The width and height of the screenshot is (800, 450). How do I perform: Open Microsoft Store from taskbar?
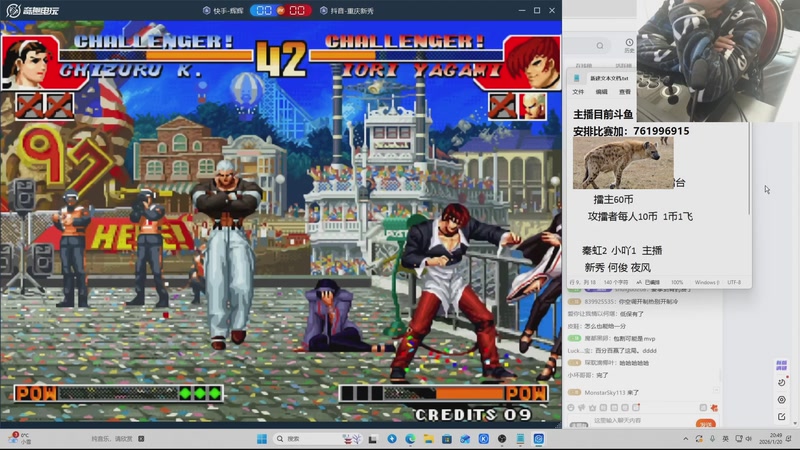[447, 439]
